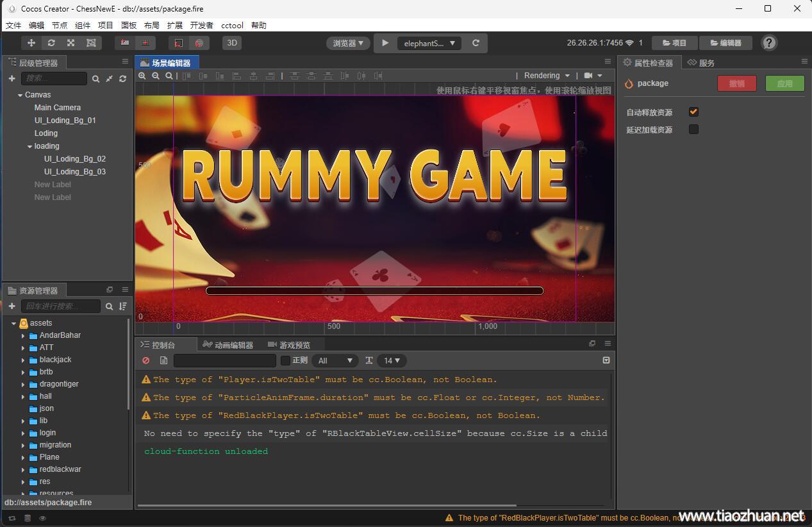Viewport: 812px width, 527px height.
Task: Select the Rect transform tool
Action: click(x=91, y=43)
